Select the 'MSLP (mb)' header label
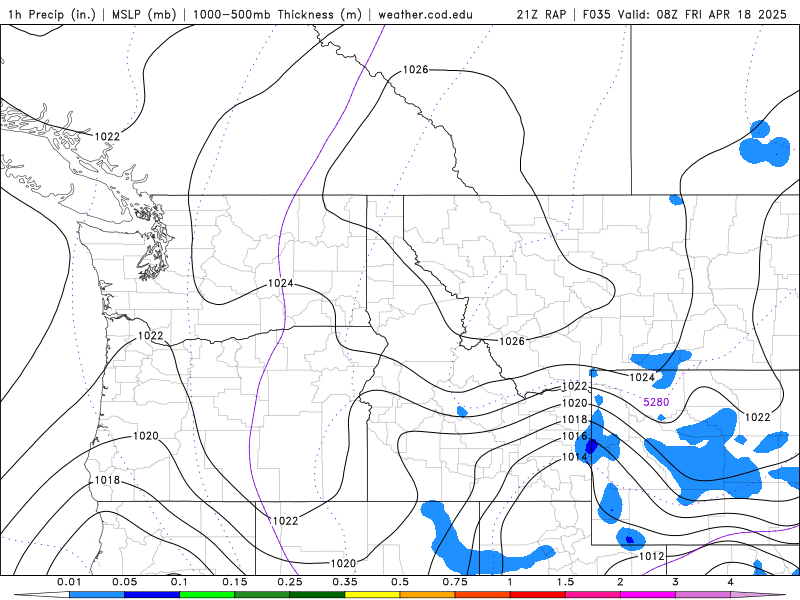 pos(143,14)
